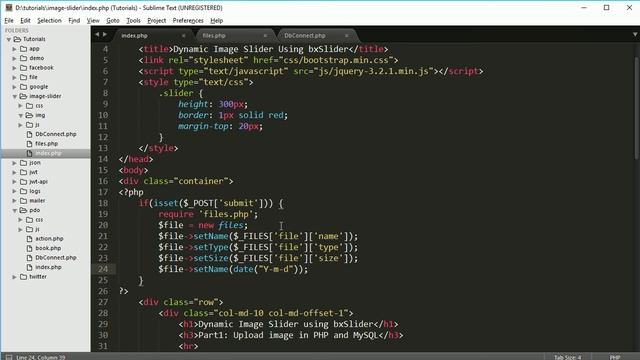Expand the jwt folder
This screenshot has height=360, width=640.
(15, 172)
